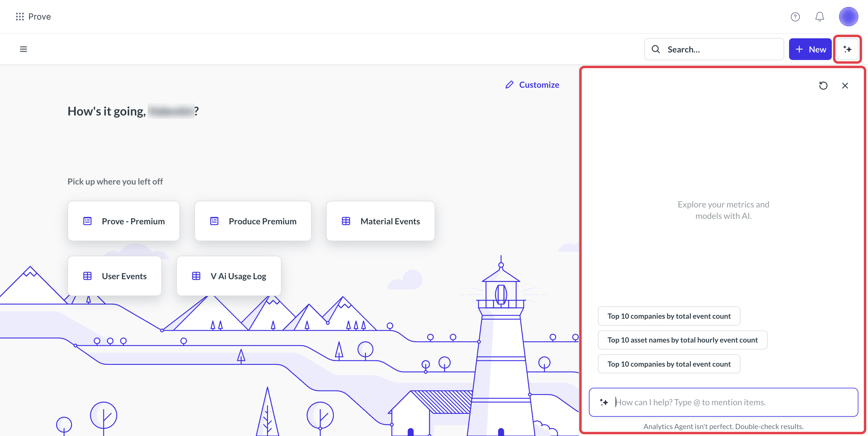Click the New button
Screen dimensions: 868x436
pos(810,49)
